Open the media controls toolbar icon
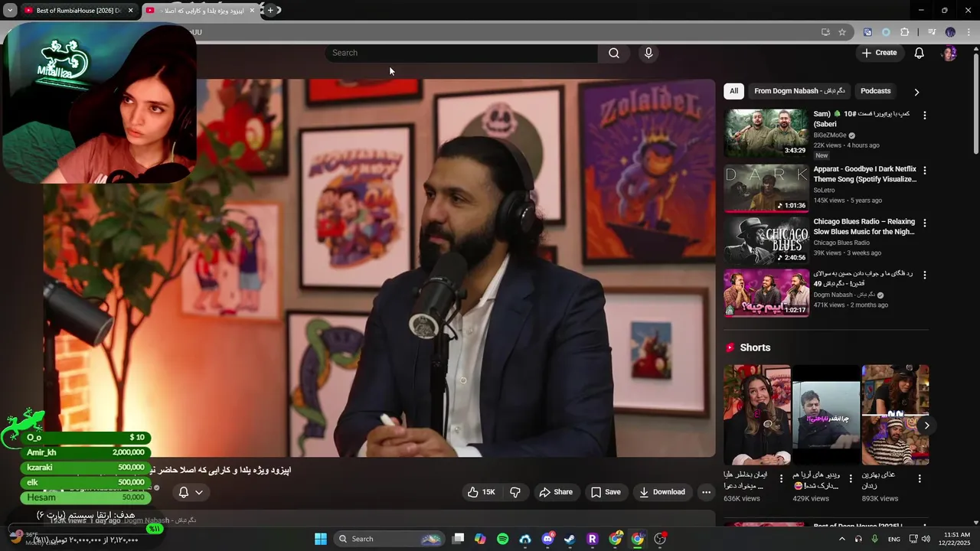 pyautogui.click(x=932, y=32)
